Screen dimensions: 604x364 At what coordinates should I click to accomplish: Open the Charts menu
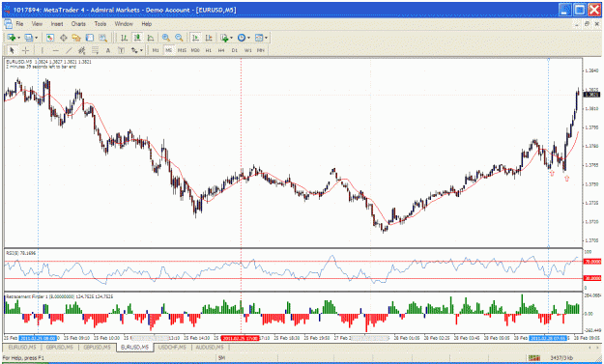[78, 24]
